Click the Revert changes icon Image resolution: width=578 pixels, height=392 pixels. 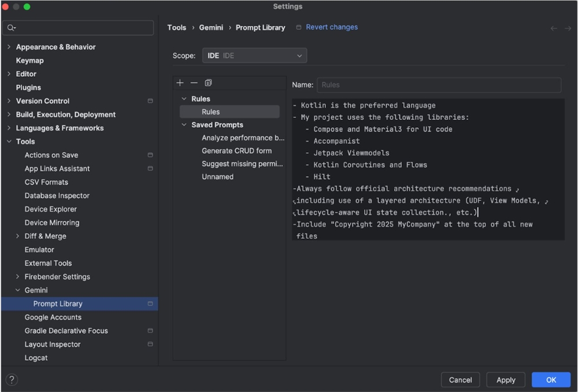click(298, 27)
